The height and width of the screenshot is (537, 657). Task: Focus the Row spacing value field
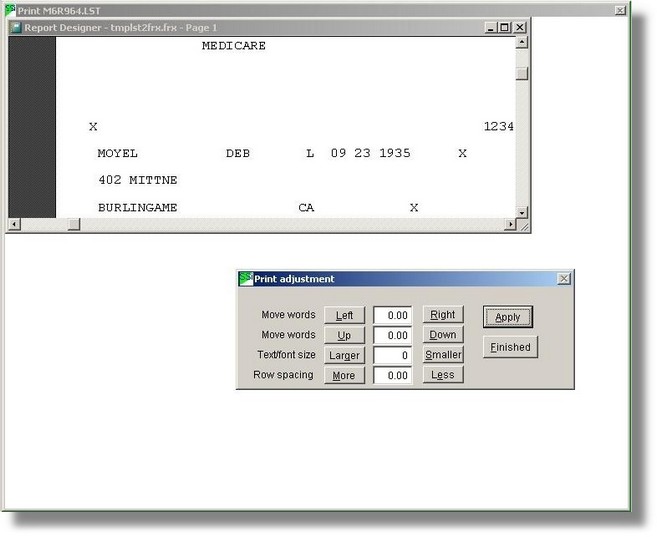[x=393, y=375]
